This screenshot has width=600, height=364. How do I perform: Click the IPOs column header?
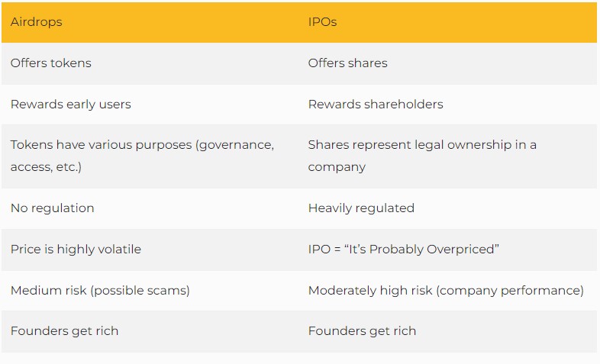point(322,21)
